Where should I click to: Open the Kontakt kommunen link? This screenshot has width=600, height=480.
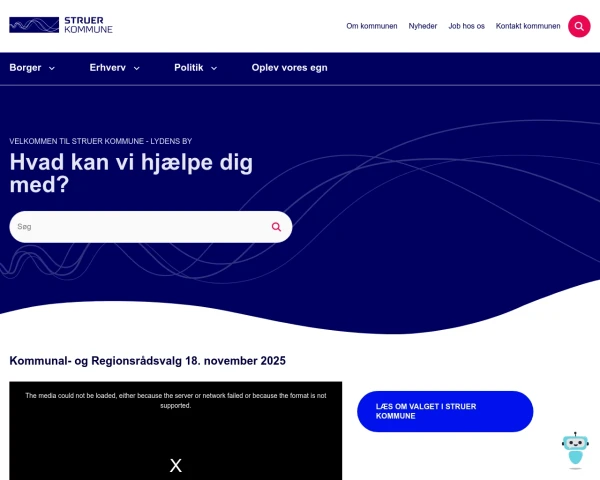(x=528, y=26)
